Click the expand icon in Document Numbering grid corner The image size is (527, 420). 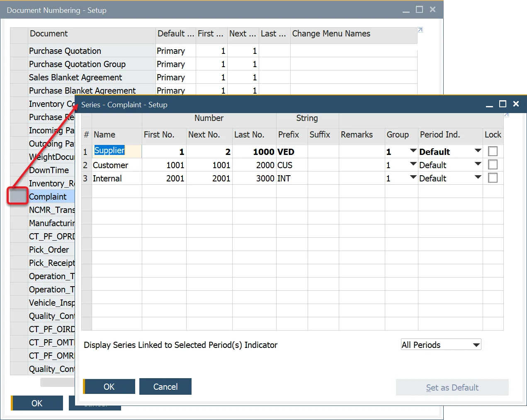420,30
